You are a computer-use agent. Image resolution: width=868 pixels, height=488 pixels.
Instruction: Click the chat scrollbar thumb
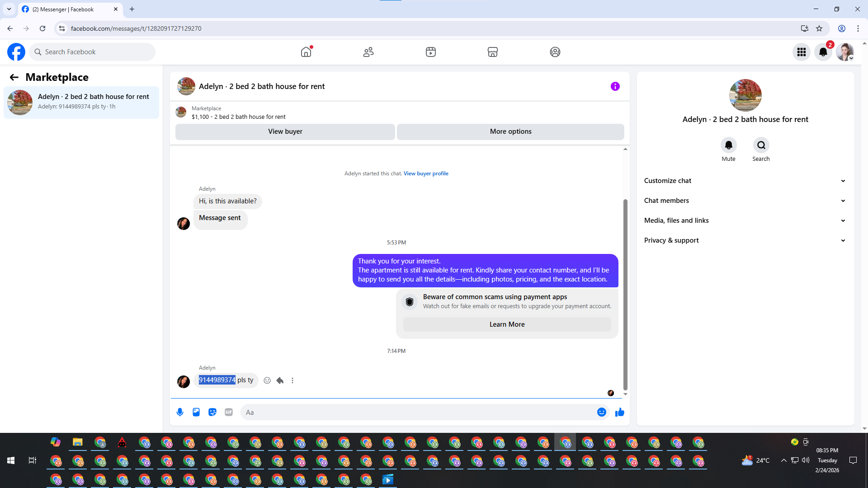(625, 294)
